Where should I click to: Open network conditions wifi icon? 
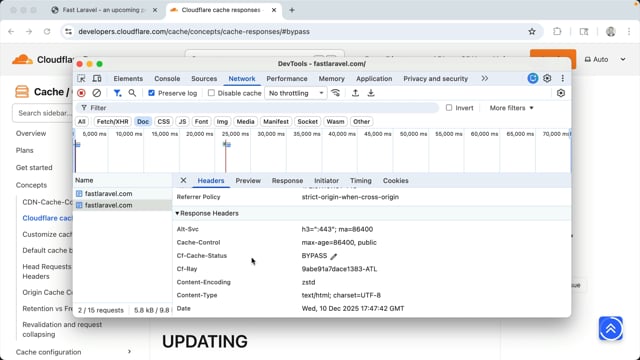336,93
